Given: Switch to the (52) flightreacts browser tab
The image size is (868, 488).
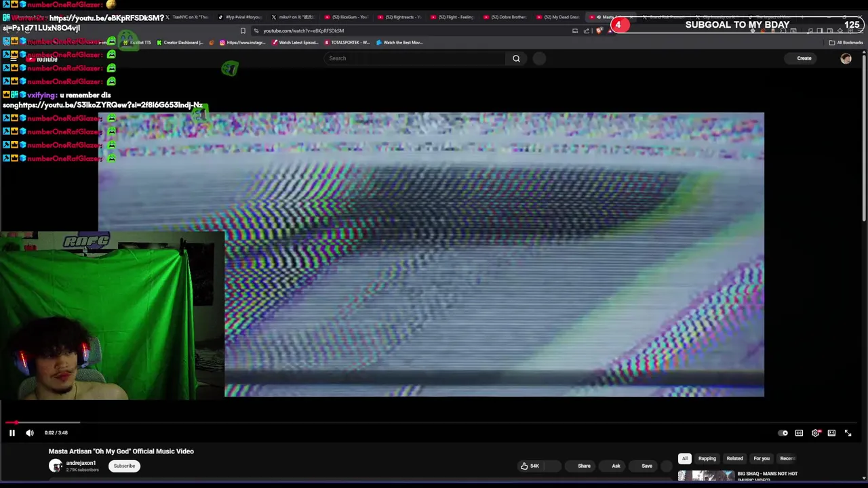Looking at the screenshot, I should [399, 17].
